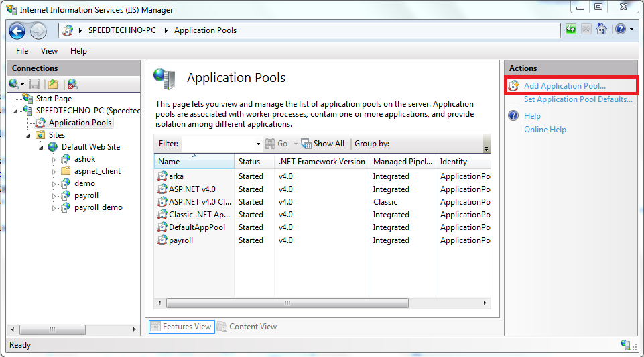Select the DefaultAppPool row
Viewport: 644px width, 357px height.
point(322,227)
